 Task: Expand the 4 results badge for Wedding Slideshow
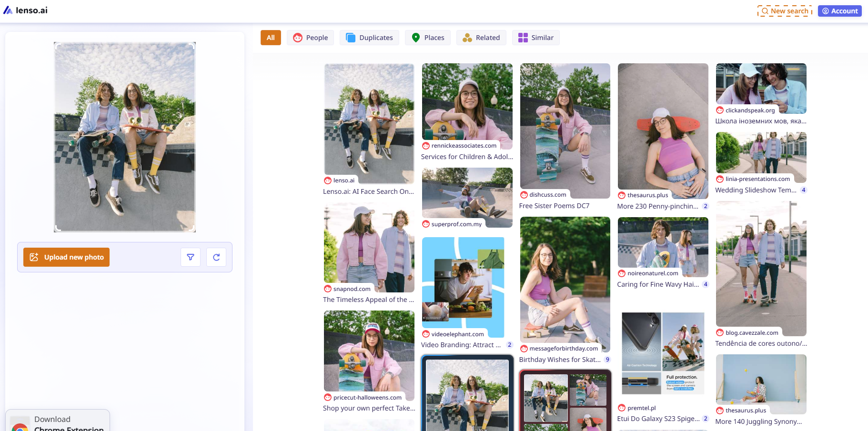[804, 190]
